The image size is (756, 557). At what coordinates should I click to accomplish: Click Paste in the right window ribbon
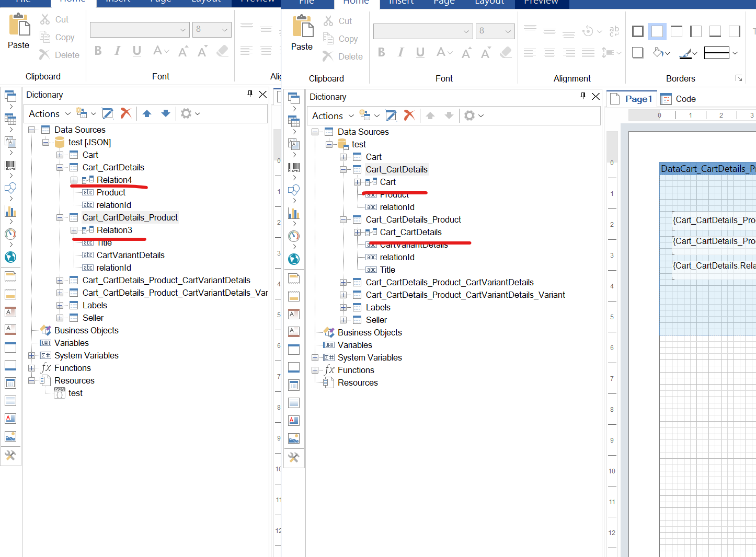pos(302,32)
